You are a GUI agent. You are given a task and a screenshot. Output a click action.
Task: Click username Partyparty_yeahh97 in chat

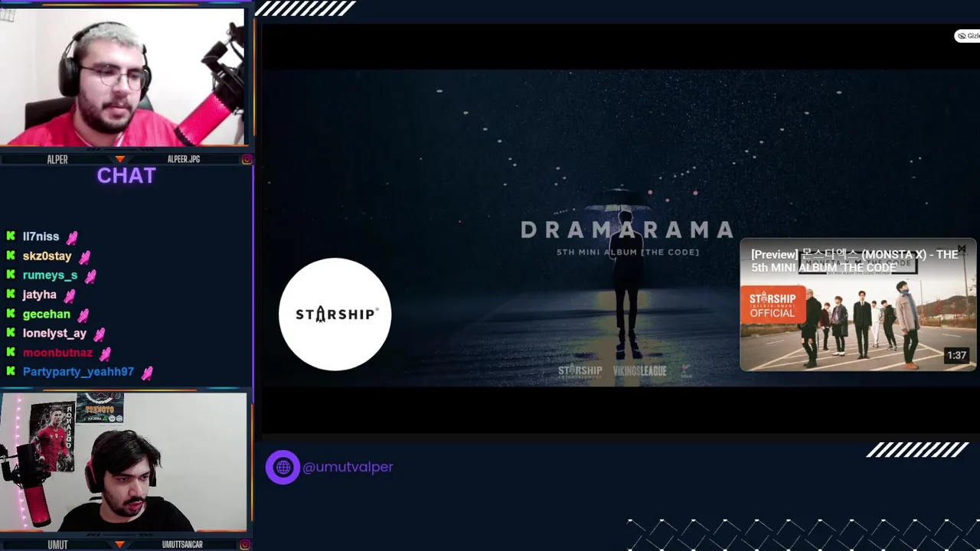tap(78, 371)
